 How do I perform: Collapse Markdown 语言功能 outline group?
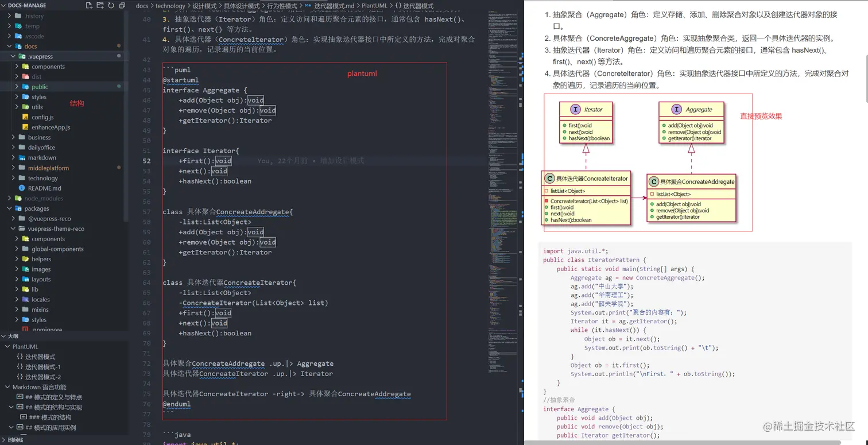(x=7, y=387)
